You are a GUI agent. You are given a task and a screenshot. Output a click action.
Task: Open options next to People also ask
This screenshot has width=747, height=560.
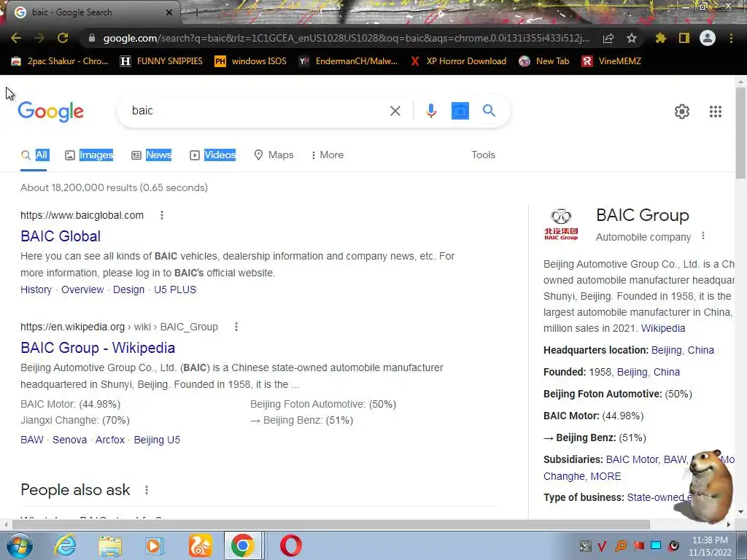[147, 490]
